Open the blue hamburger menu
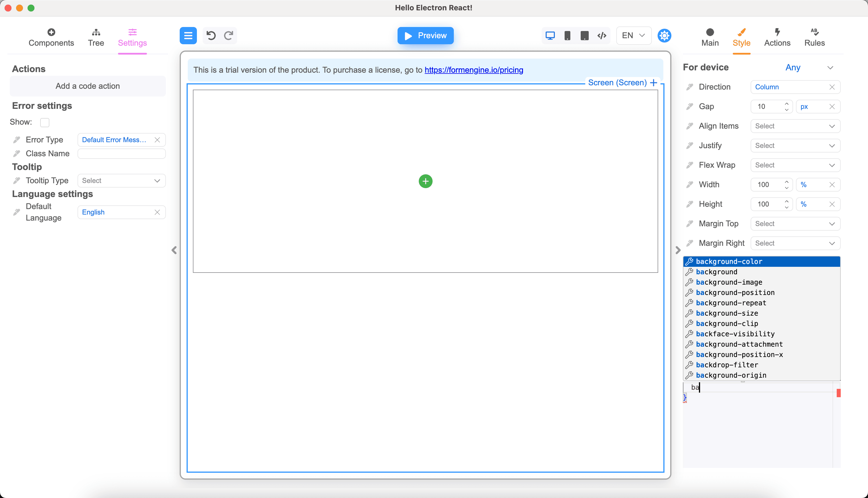The width and height of the screenshot is (868, 498). pos(188,35)
